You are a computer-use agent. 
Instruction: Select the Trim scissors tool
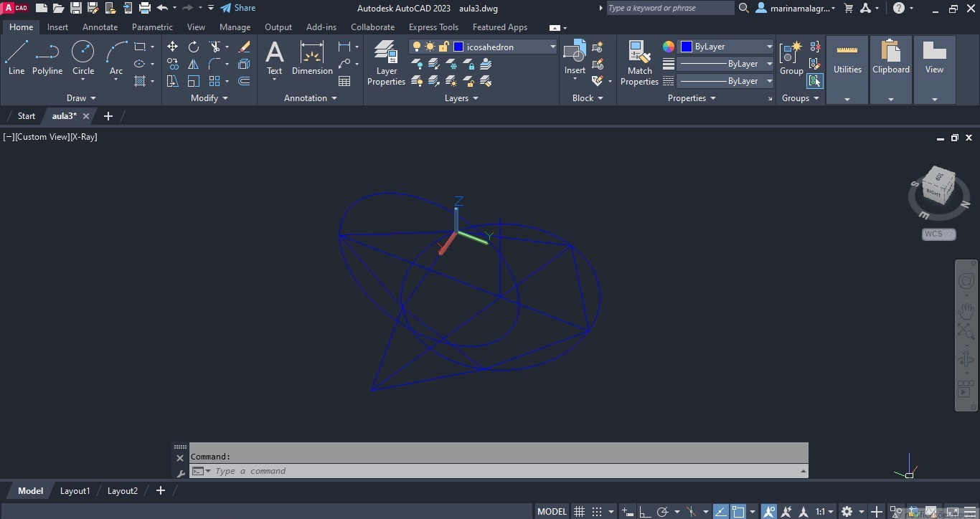pos(215,47)
